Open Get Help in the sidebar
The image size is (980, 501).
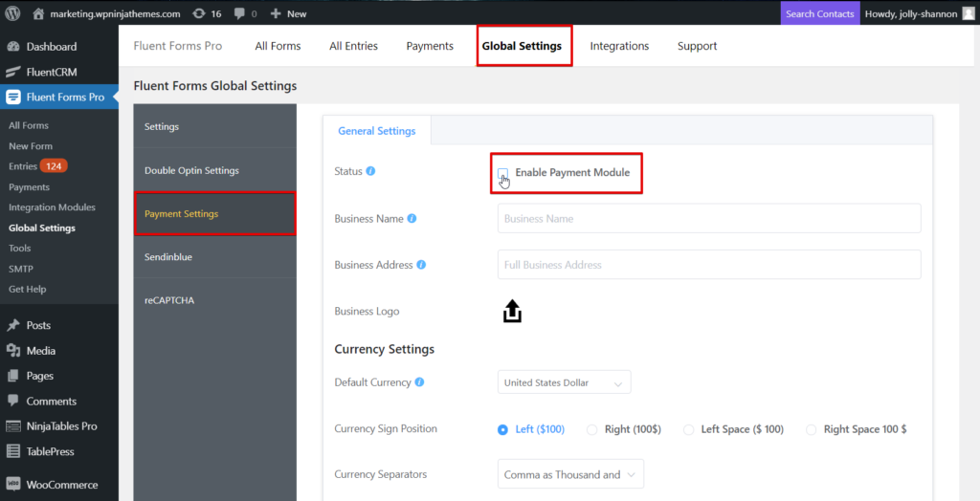tap(28, 290)
